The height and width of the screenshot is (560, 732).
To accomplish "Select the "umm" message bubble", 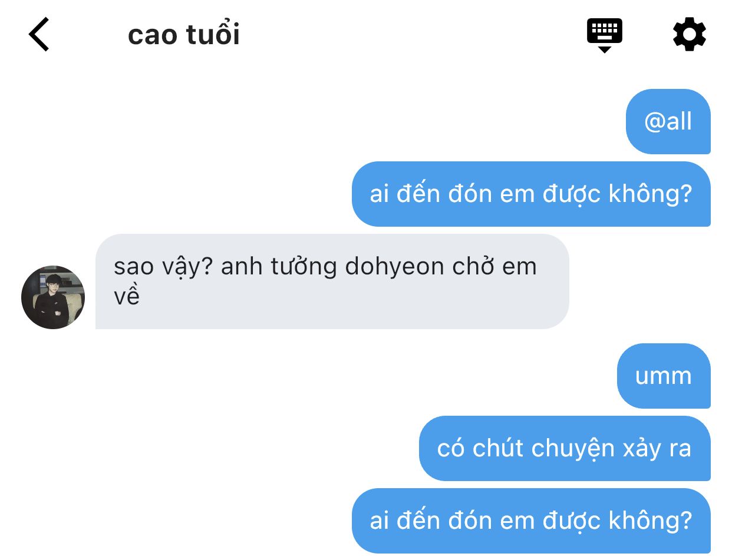I will point(664,376).
